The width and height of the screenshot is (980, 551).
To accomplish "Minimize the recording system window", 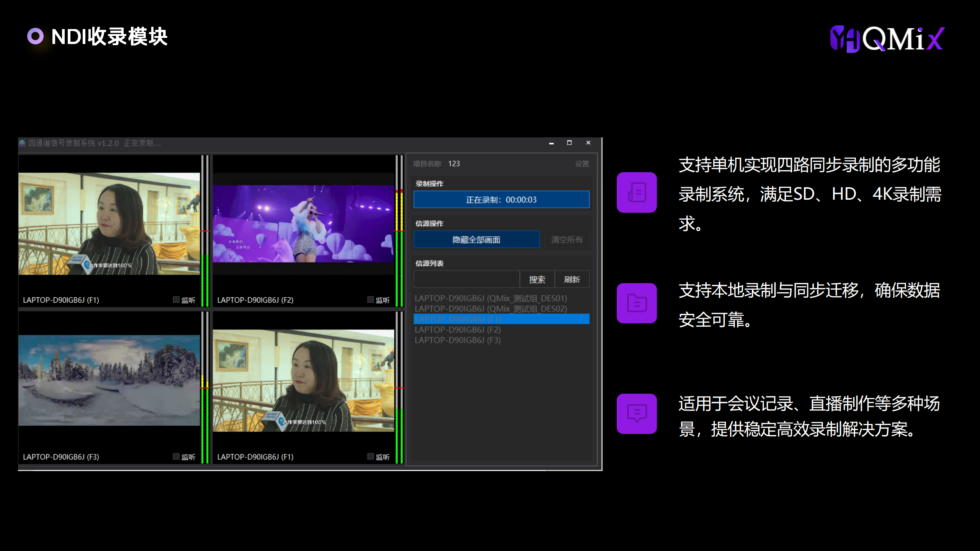I will [x=551, y=143].
